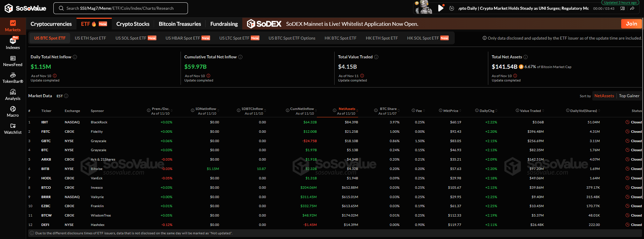This screenshot has height=239, width=644.
Task: Switch to the HK ETH Spot ETF tab
Action: (382, 38)
